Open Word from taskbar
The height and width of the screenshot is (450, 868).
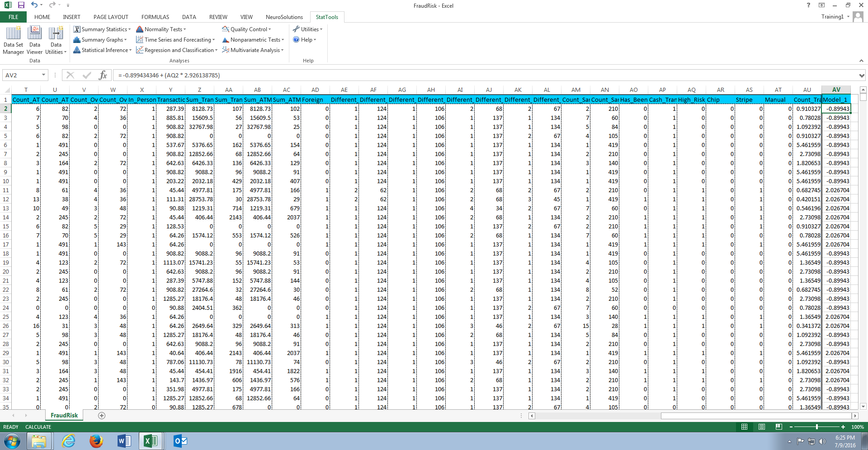tap(124, 441)
